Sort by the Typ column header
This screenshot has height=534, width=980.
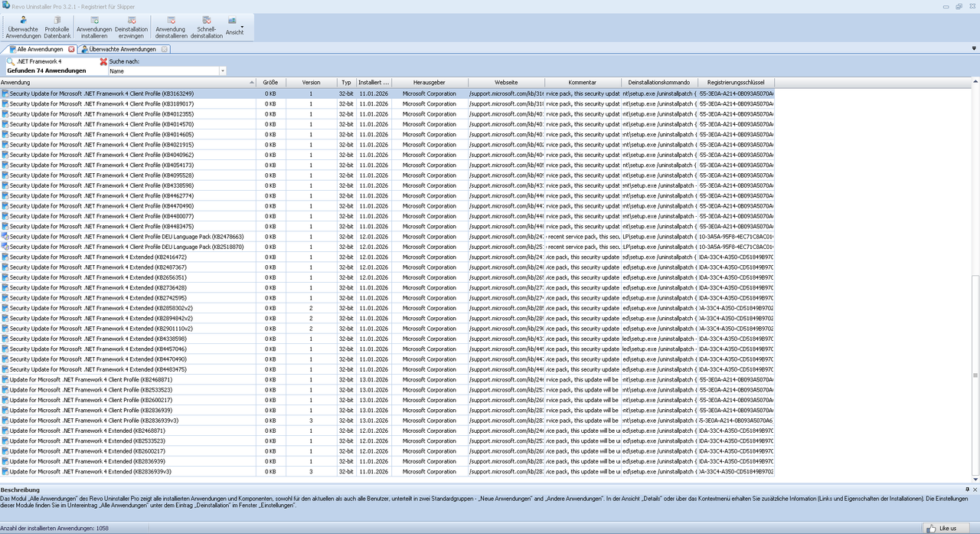point(347,82)
